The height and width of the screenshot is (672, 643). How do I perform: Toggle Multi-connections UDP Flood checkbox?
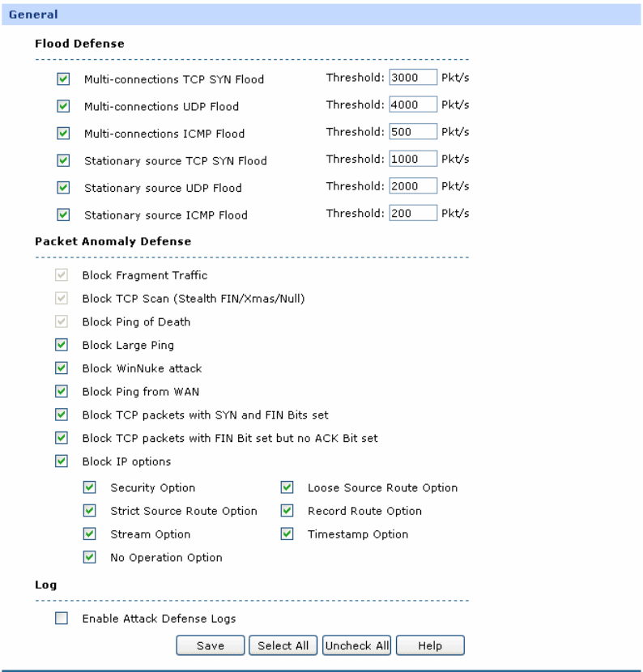coord(63,107)
